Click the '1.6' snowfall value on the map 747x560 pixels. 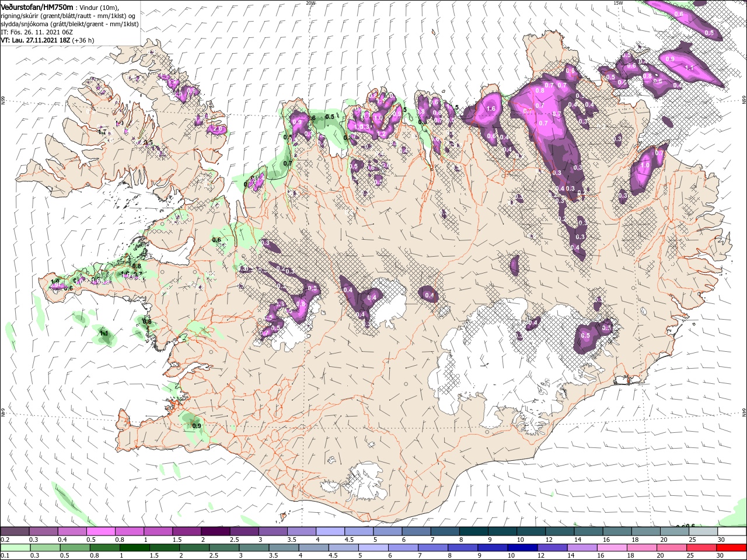pyautogui.click(x=491, y=109)
